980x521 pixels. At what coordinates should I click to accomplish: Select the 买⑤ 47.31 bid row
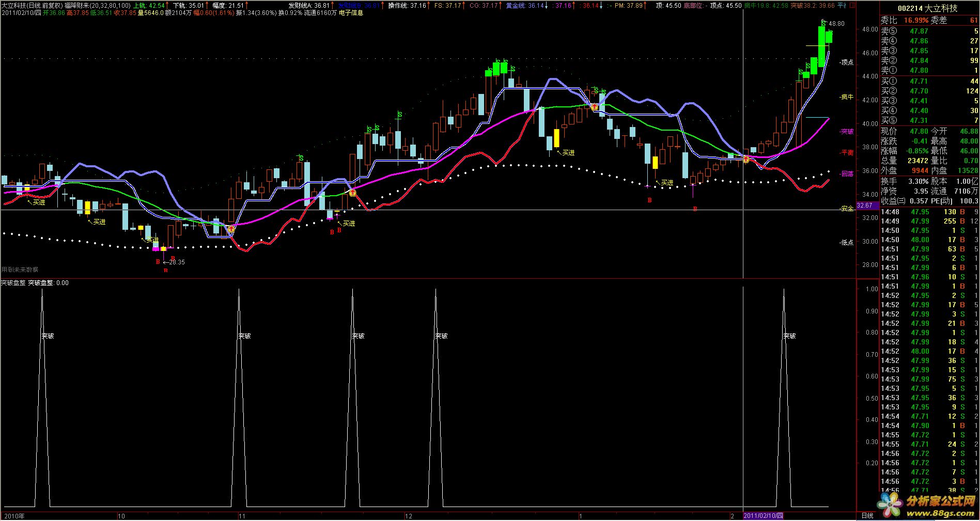[929, 120]
